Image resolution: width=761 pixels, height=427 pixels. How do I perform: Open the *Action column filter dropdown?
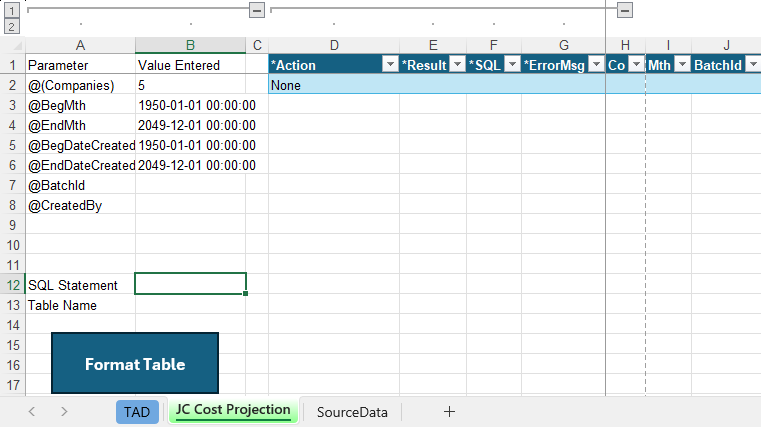390,64
